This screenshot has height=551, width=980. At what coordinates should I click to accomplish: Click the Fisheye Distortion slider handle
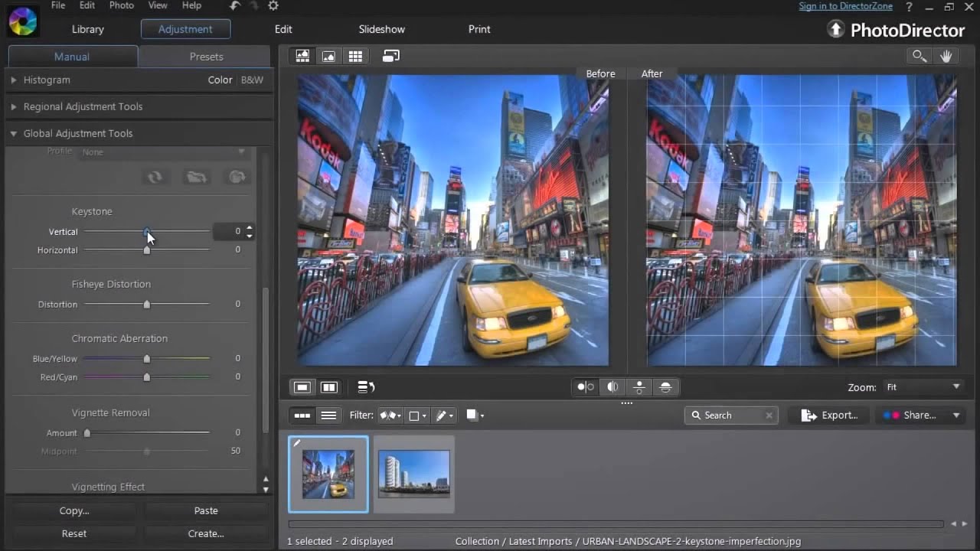[147, 305]
